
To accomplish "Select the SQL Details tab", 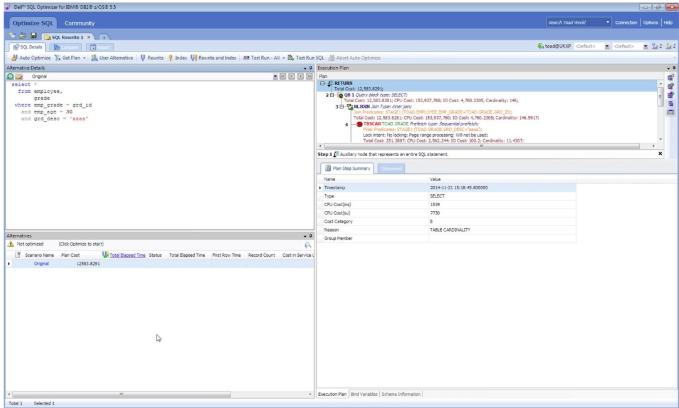I will point(28,47).
